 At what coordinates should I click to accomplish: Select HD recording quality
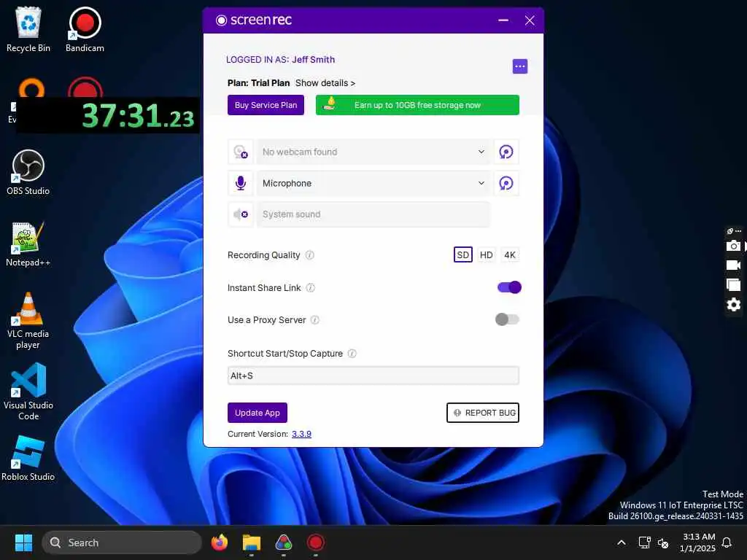pyautogui.click(x=486, y=254)
